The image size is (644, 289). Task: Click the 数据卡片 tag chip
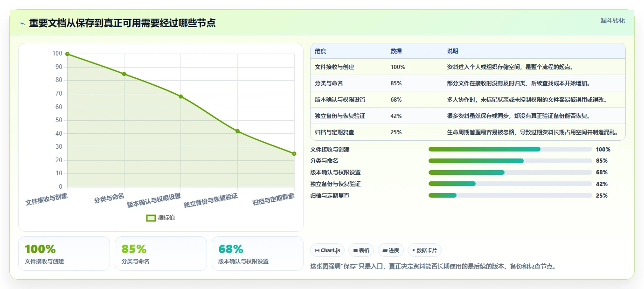[424, 250]
